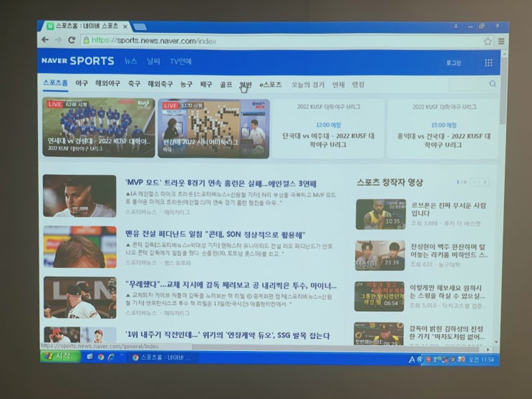Open the 15:00 홍익대 vs 건국대 match card
The height and width of the screenshot is (399, 532).
pos(443,130)
